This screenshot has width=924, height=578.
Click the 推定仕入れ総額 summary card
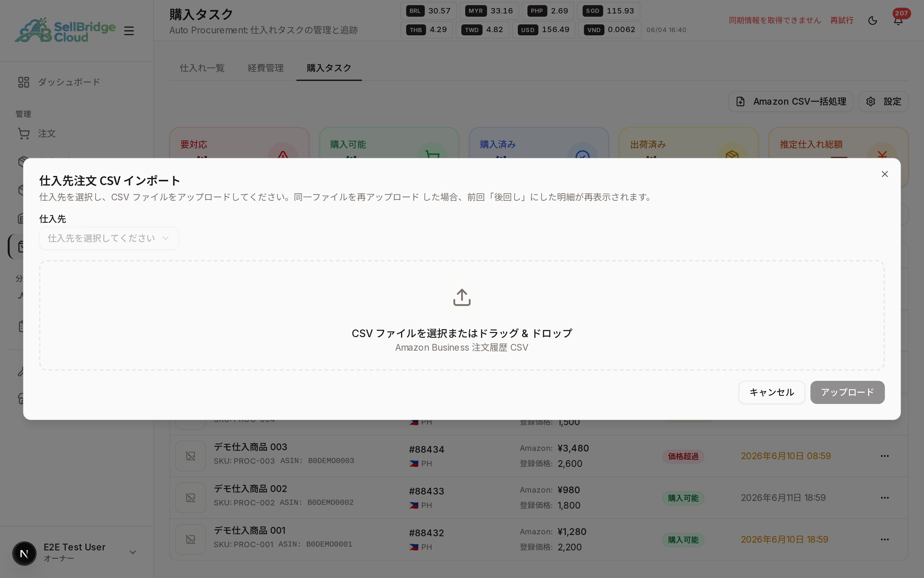838,143
